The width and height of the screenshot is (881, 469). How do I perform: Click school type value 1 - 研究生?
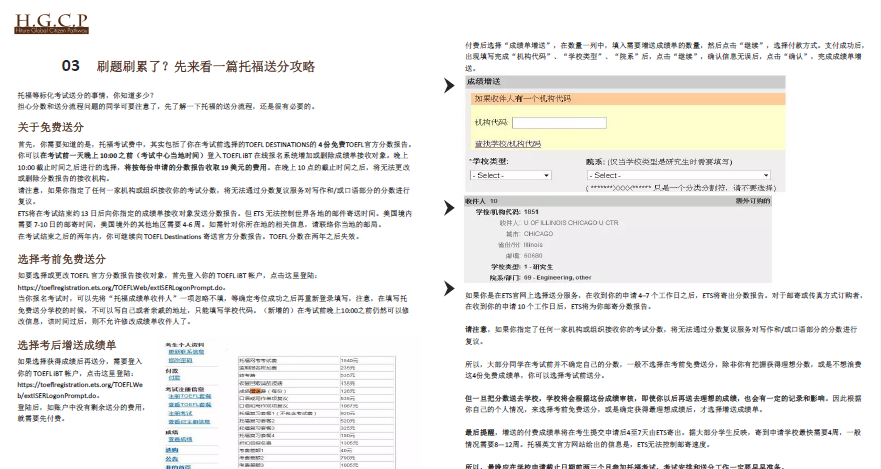538,267
